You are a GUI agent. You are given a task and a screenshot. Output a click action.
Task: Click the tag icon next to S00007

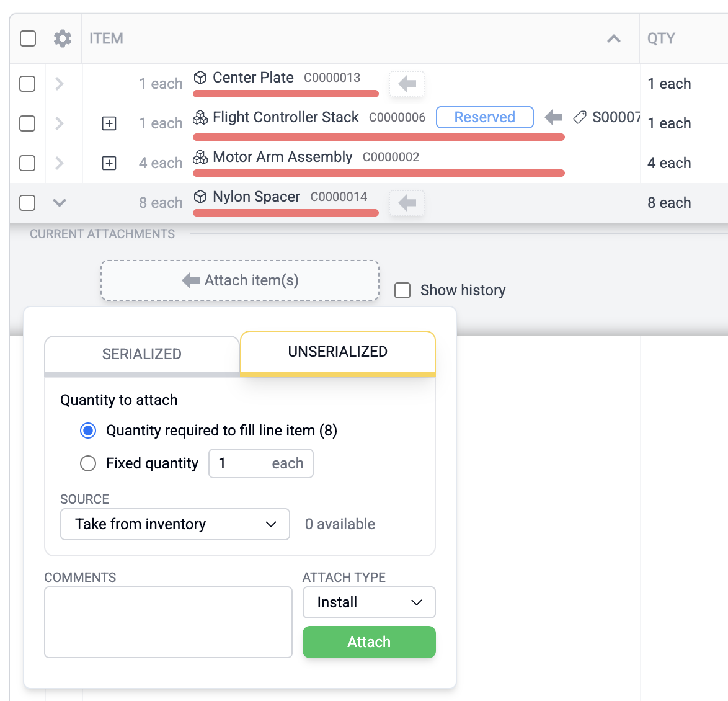580,117
